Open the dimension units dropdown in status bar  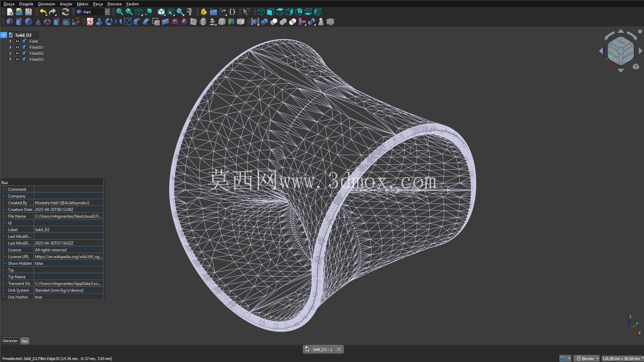click(x=622, y=359)
